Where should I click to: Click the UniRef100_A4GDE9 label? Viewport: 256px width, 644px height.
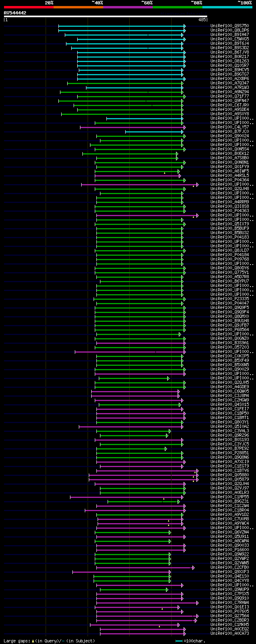[x=230, y=387]
